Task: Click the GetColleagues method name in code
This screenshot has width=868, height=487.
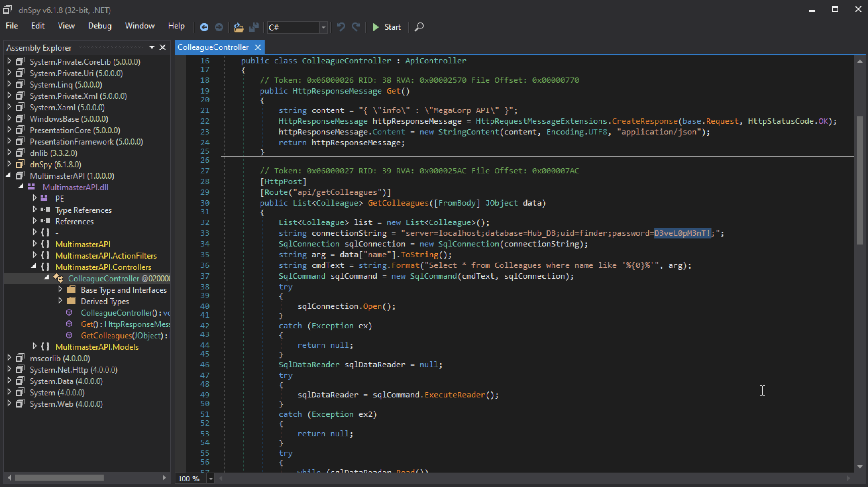Action: click(397, 203)
